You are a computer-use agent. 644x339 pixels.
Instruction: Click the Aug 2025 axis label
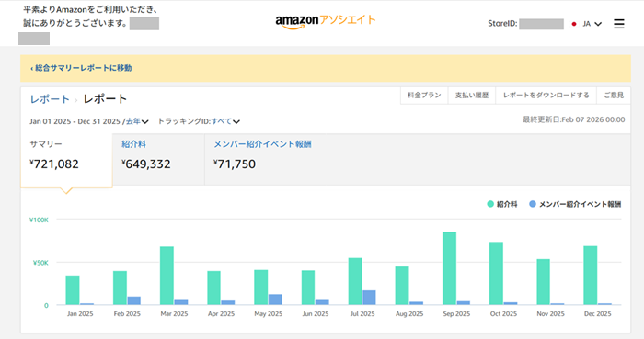[409, 314]
